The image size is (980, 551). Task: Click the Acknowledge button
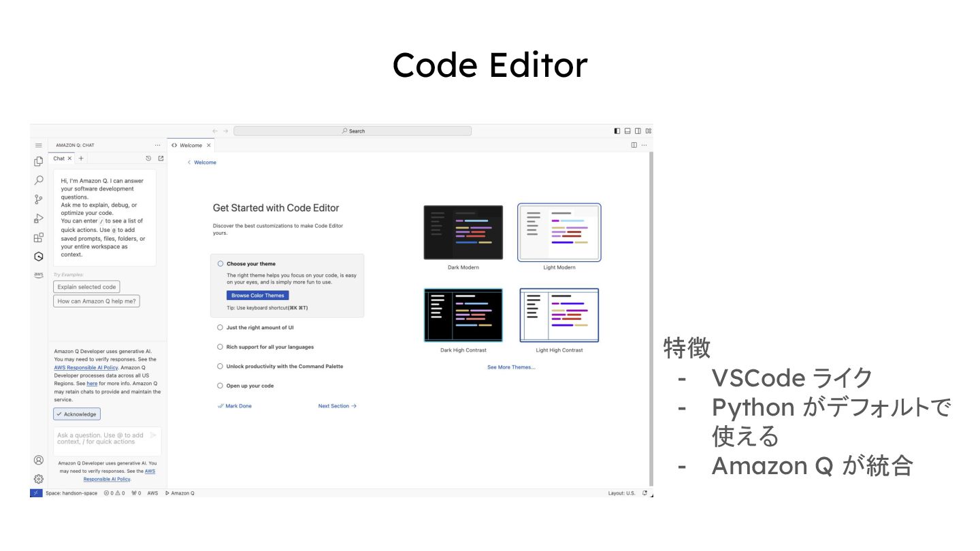click(77, 414)
